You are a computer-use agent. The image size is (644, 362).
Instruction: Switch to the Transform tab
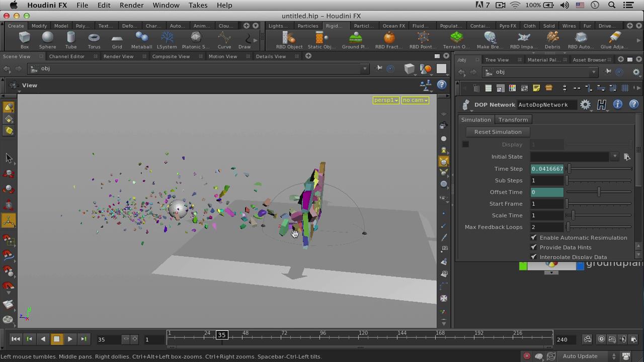pos(513,120)
